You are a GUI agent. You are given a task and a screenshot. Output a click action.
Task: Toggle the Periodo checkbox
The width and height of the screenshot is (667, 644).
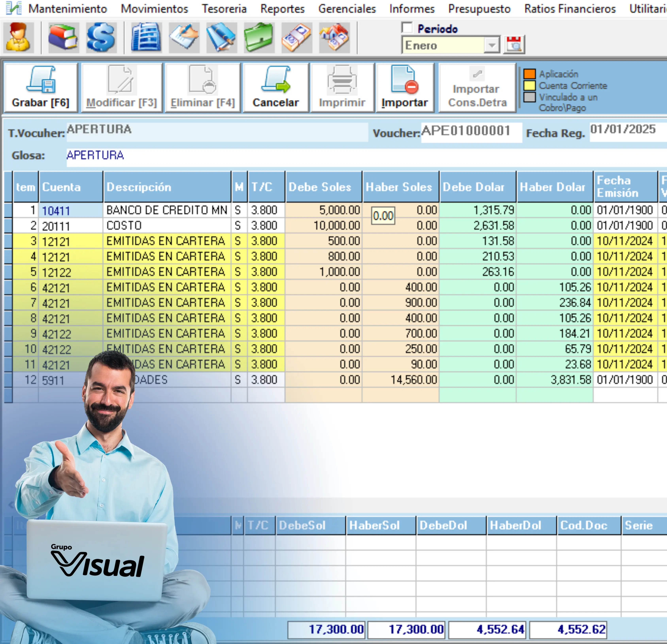(407, 28)
